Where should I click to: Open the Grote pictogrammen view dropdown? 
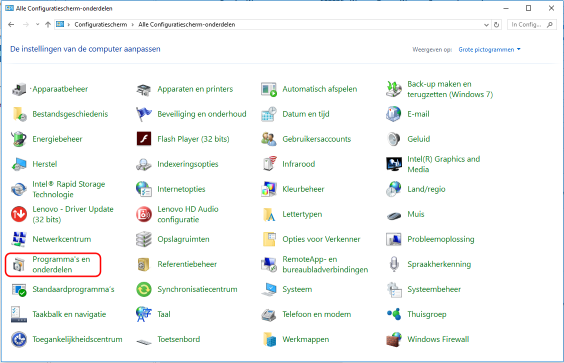[490, 49]
